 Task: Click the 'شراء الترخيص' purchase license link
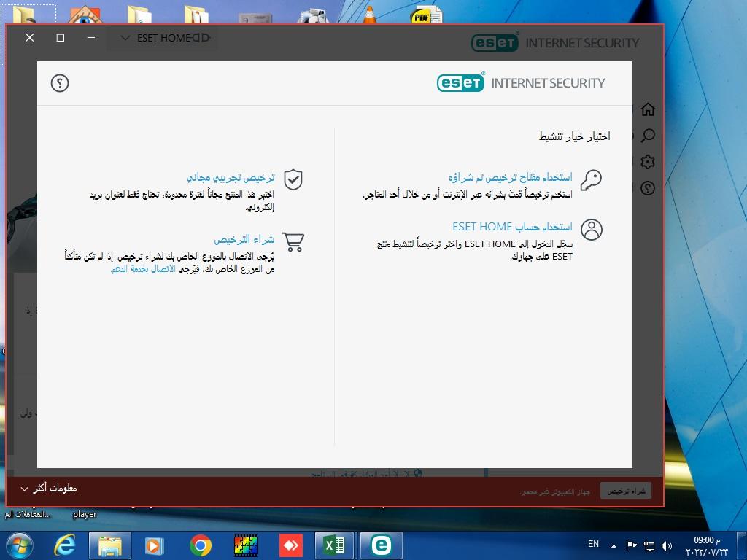pyautogui.click(x=244, y=239)
